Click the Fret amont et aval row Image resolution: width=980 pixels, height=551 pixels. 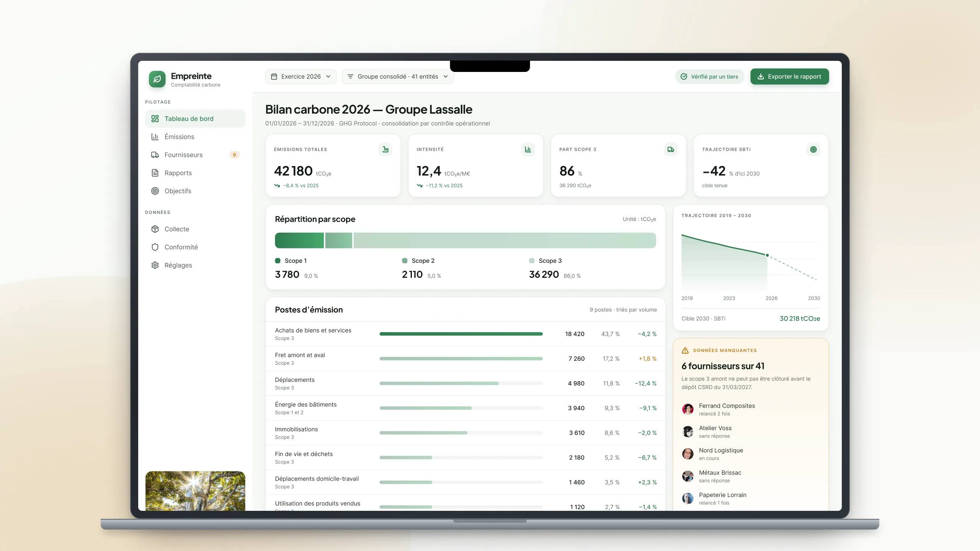465,359
